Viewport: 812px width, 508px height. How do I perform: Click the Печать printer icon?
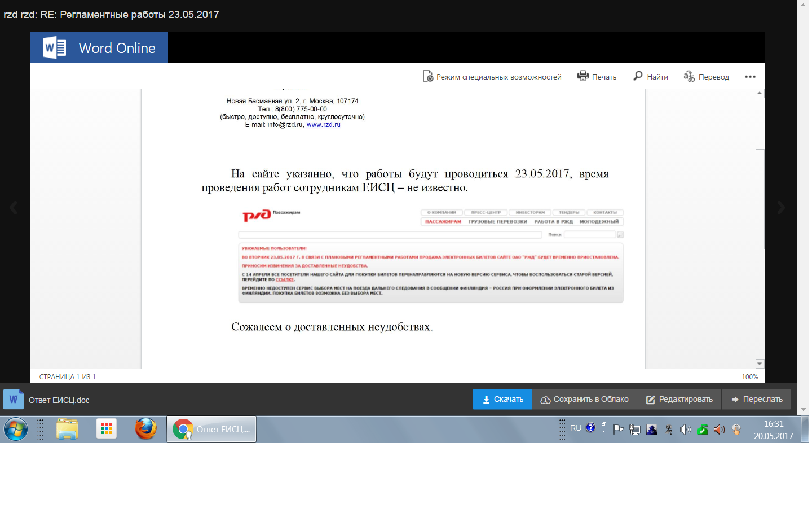[583, 76]
